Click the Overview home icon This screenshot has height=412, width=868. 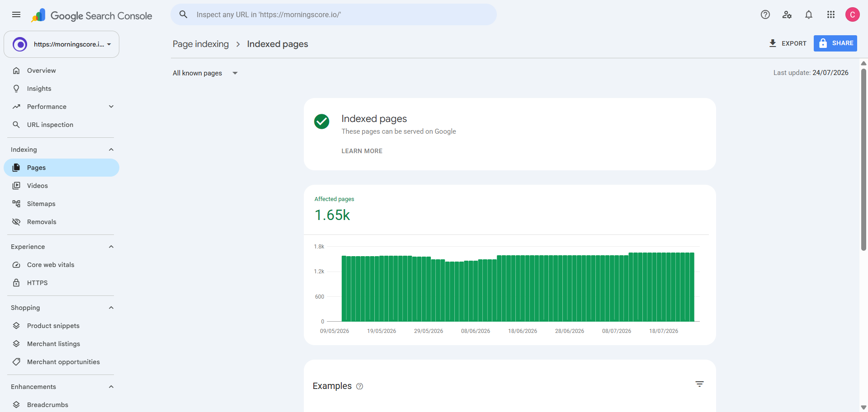tap(16, 70)
